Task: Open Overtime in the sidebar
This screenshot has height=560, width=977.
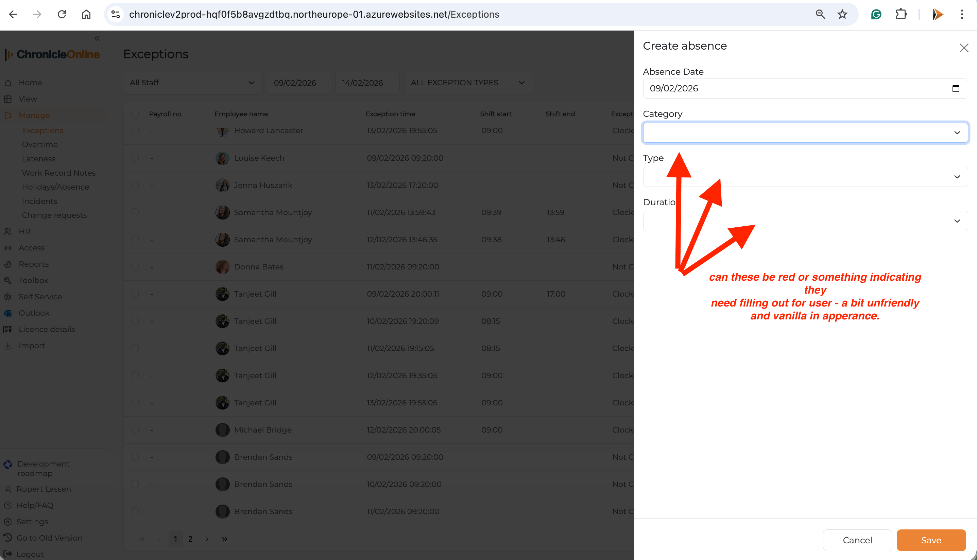Action: [40, 144]
